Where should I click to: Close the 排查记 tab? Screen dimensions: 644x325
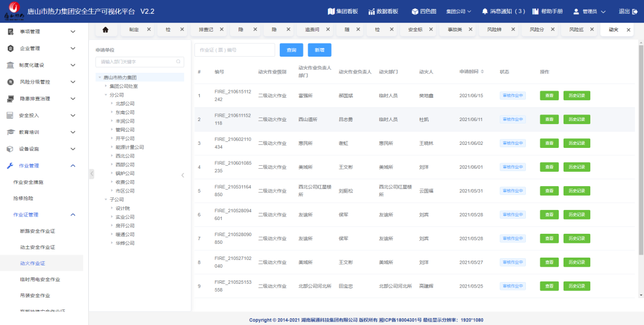222,30
